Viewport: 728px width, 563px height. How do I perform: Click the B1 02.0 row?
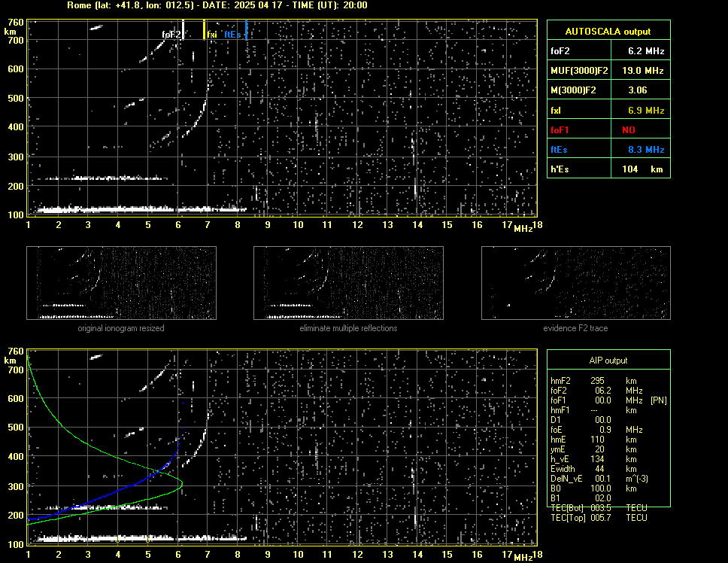pos(581,498)
